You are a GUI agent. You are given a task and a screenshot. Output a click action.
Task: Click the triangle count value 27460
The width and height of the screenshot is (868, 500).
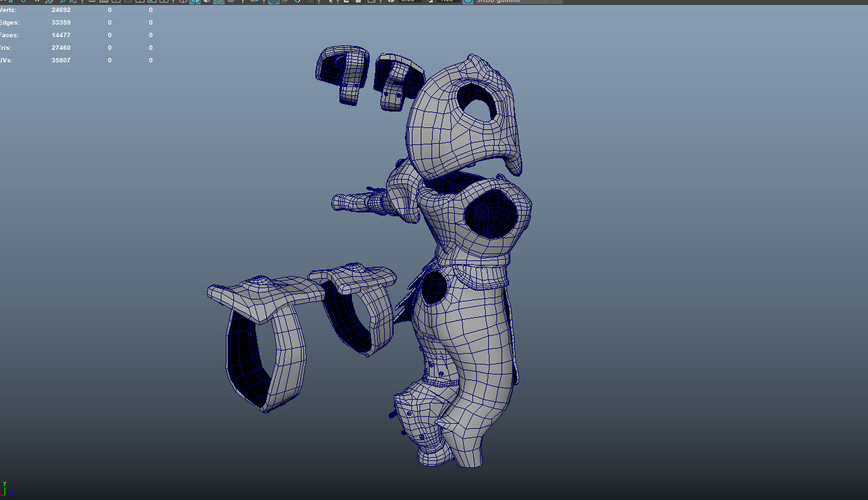pyautogui.click(x=61, y=48)
